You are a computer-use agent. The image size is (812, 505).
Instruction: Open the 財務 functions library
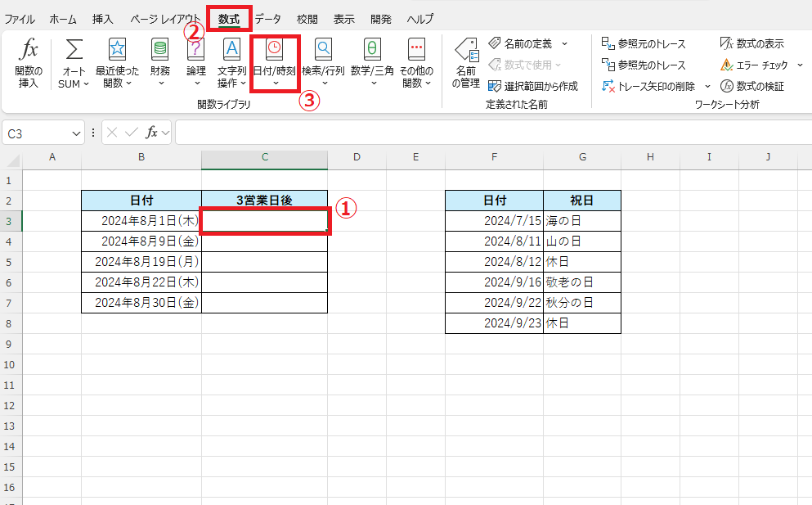(x=160, y=63)
